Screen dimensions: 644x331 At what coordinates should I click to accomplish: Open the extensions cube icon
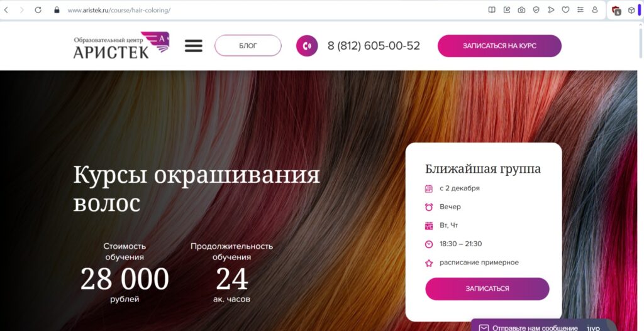coord(631,10)
